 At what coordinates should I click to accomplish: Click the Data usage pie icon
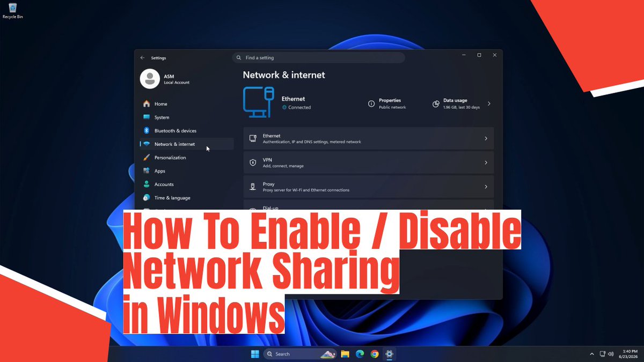click(436, 104)
